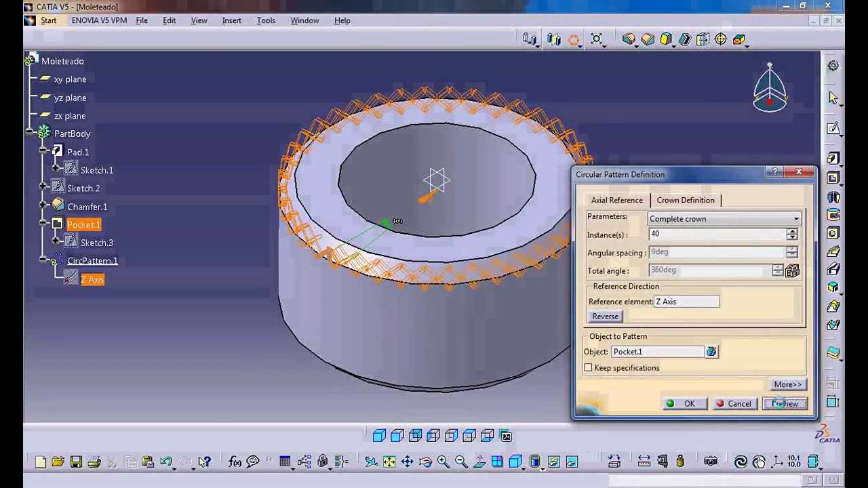
Task: Click the Design Table icon
Action: pyautogui.click(x=285, y=462)
